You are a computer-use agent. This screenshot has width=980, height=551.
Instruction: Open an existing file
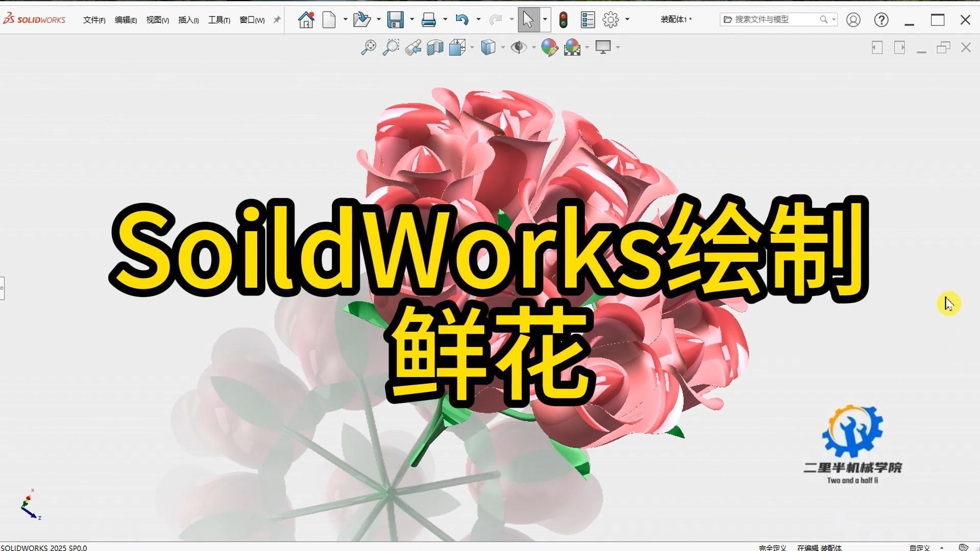pyautogui.click(x=361, y=20)
